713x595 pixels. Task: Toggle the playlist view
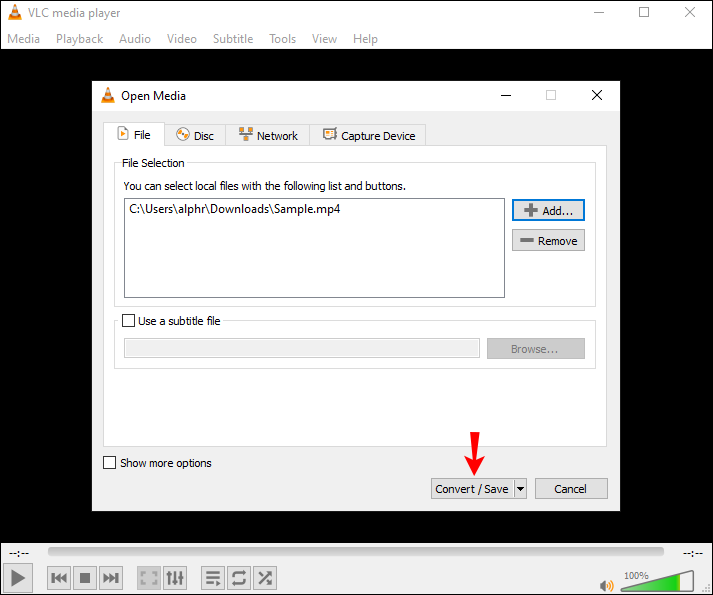[213, 578]
